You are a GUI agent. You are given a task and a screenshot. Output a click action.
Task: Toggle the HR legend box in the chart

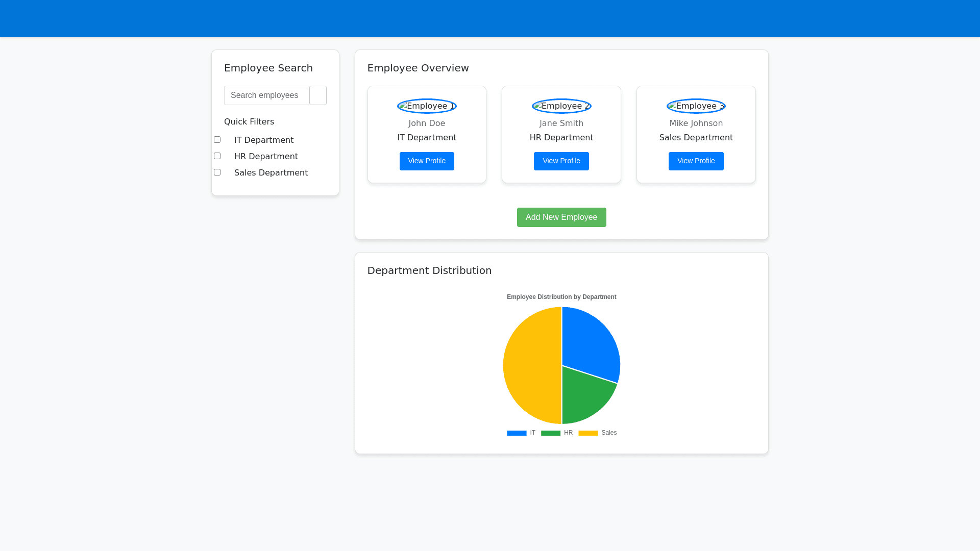click(x=550, y=433)
